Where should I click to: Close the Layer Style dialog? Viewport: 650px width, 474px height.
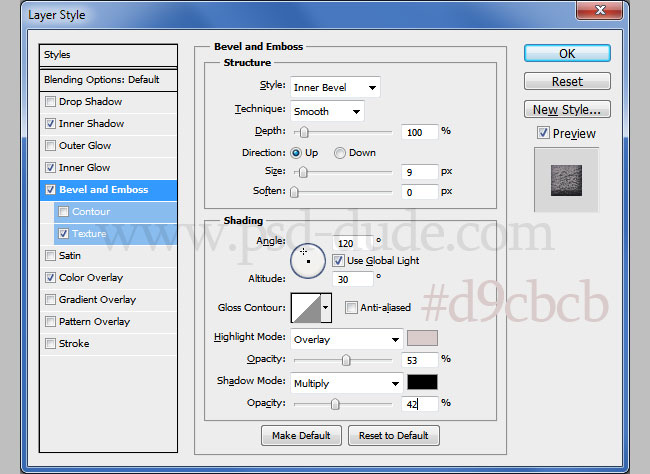600,10
